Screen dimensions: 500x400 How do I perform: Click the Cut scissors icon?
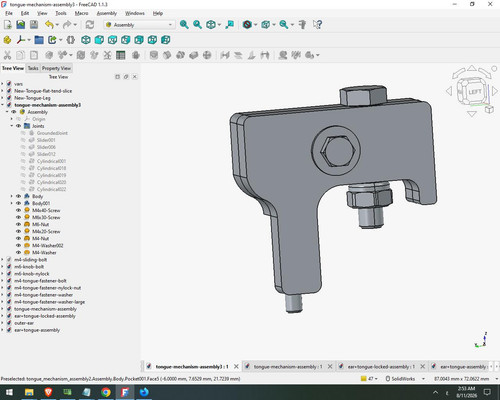tap(7, 55)
